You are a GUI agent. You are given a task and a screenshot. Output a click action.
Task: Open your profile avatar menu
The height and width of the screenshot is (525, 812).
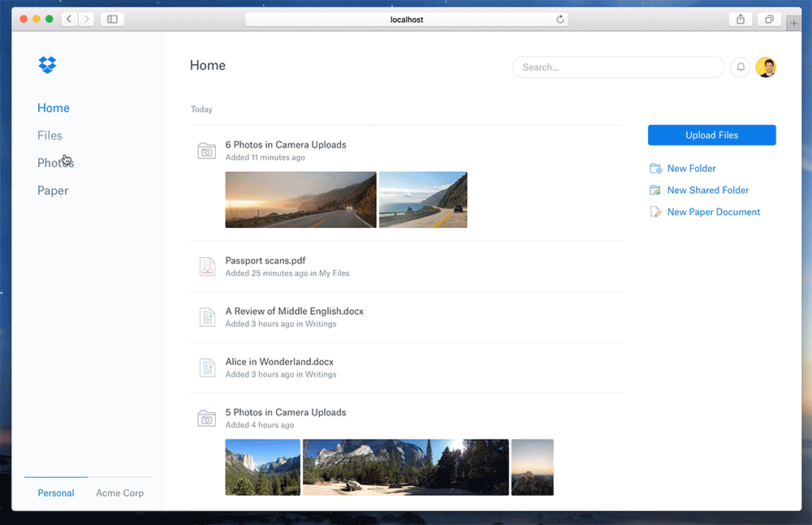pos(766,67)
